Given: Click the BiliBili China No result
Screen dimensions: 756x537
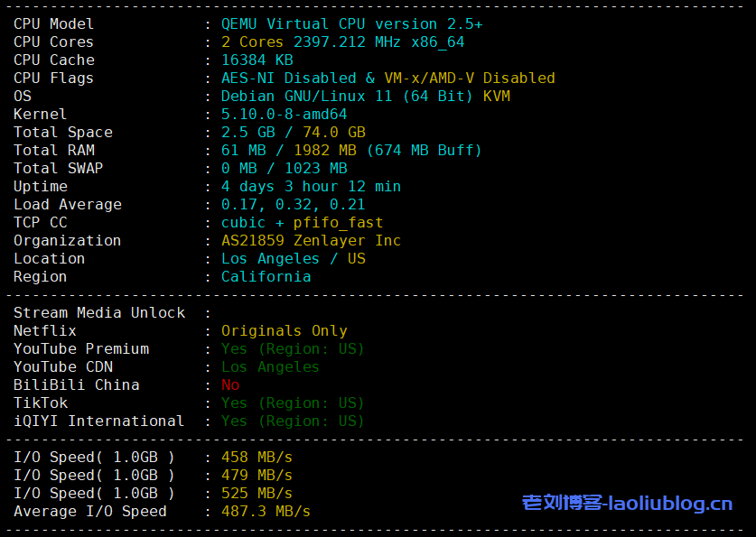Looking at the screenshot, I should coord(230,385).
